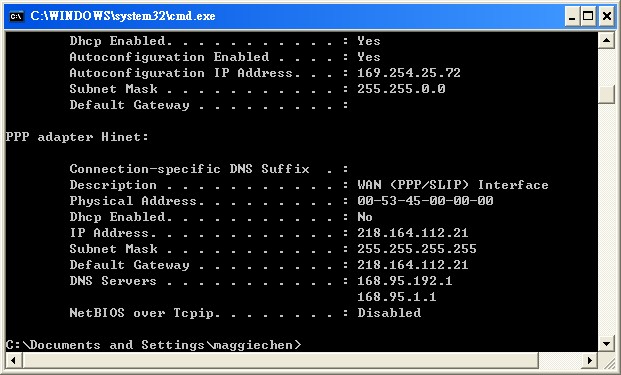Click the subnet mask 255.255.255.255
The height and width of the screenshot is (375, 621).
click(x=417, y=249)
